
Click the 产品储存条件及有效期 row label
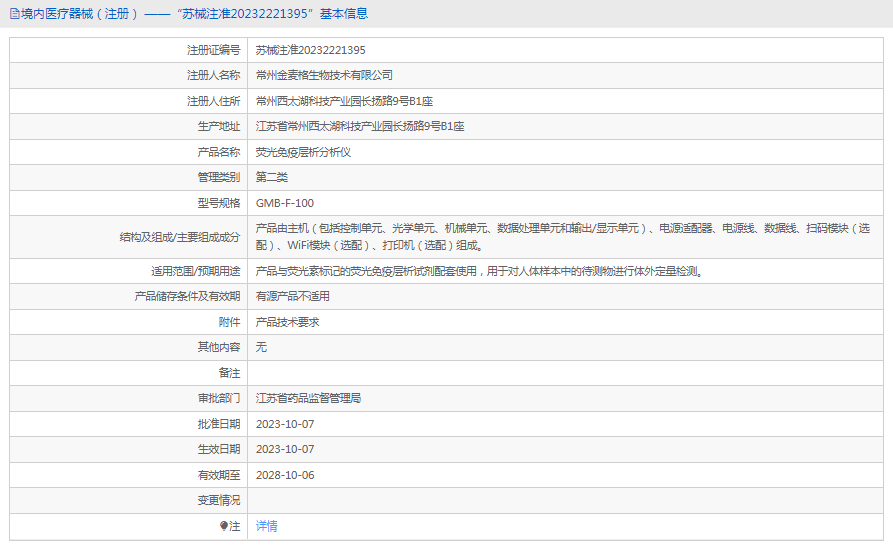pos(187,296)
